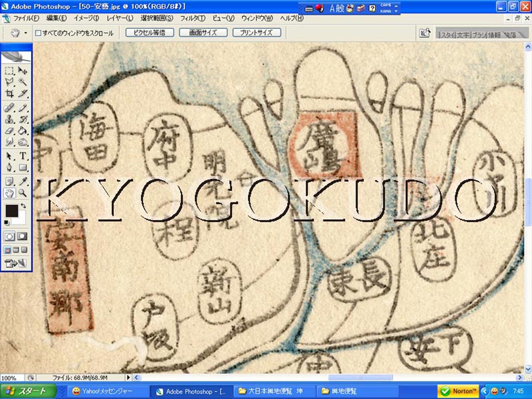Click the horizontal scrollbar thumb
532x399 pixels.
tap(360, 377)
